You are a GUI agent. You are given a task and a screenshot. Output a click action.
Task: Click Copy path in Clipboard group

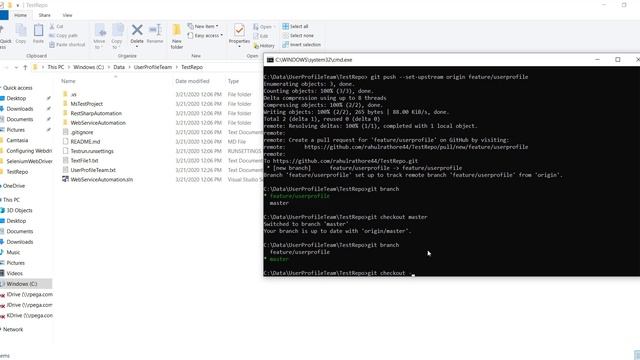(x=63, y=36)
